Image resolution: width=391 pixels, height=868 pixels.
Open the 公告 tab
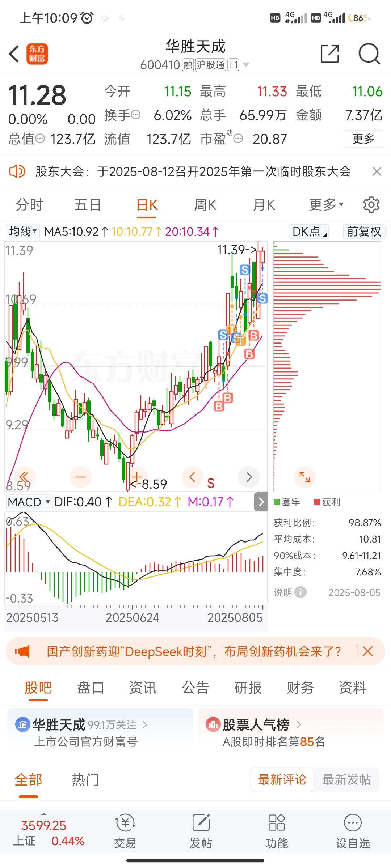[195, 688]
